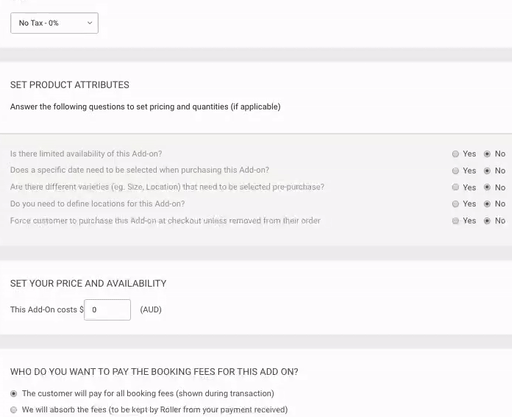The height and width of the screenshot is (417, 512).
Task: Select No for different varieties question
Action: tap(487, 187)
